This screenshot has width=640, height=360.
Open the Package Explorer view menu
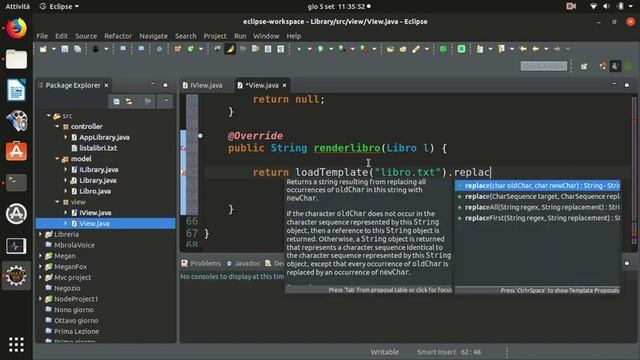(166, 100)
